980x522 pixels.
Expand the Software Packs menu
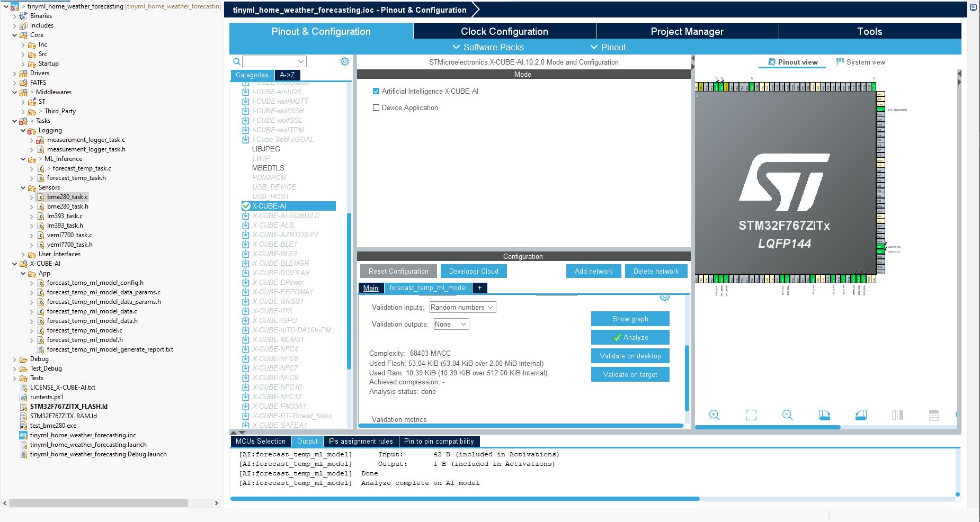tap(488, 47)
